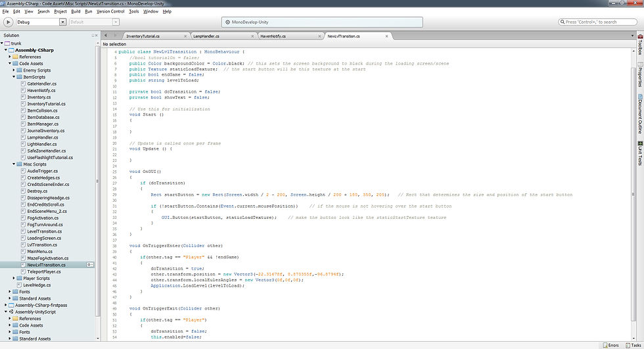Select TeleportPlayer.cs file

[x=44, y=271]
